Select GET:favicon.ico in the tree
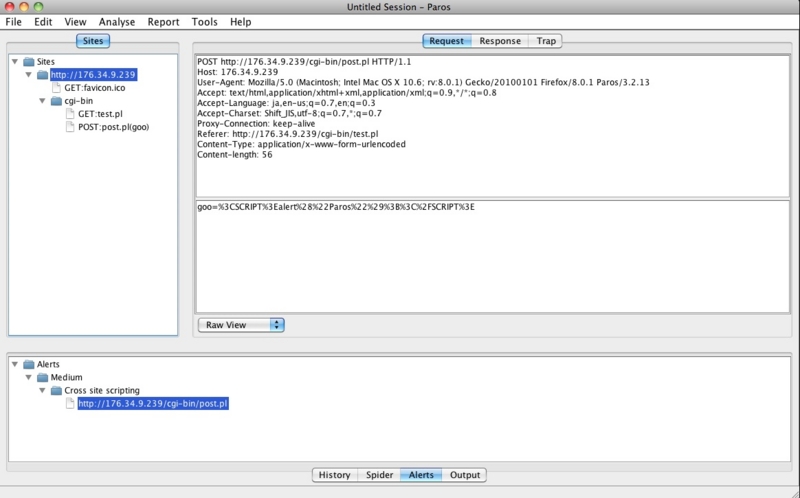The image size is (800, 498). point(94,88)
